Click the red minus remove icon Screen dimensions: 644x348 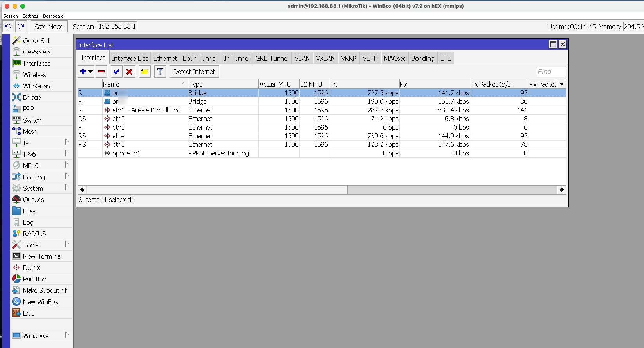101,72
